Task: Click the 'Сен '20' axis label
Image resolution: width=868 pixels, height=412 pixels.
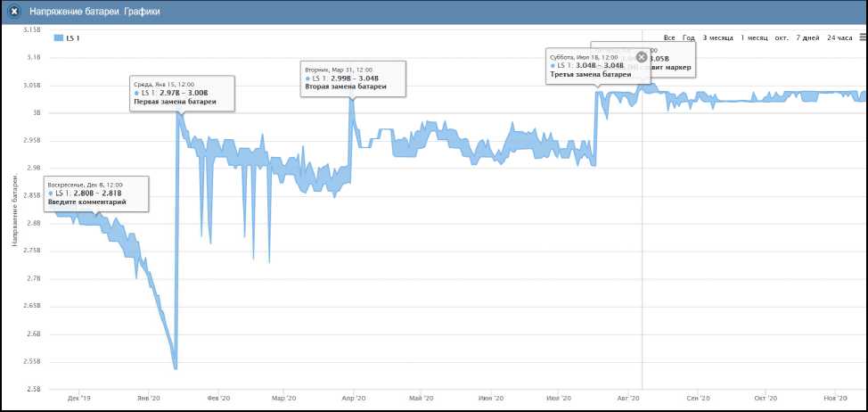Action: click(x=698, y=398)
